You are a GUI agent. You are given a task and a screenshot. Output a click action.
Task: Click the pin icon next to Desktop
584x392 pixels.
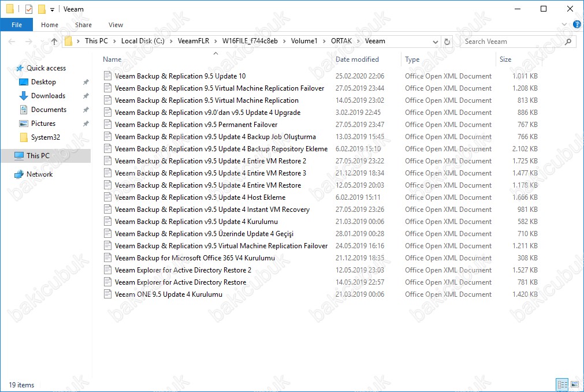click(x=85, y=82)
